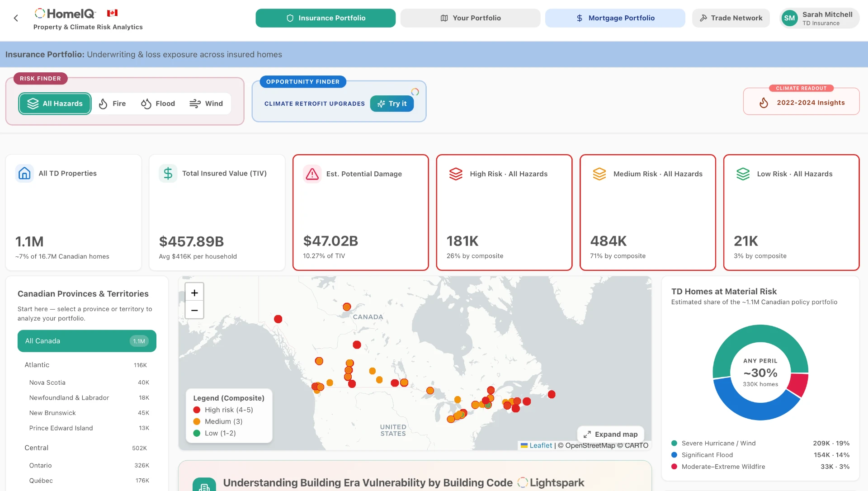Screen dimensions: 868x491
Task: Click the CANADA label on the map
Action: (x=368, y=317)
